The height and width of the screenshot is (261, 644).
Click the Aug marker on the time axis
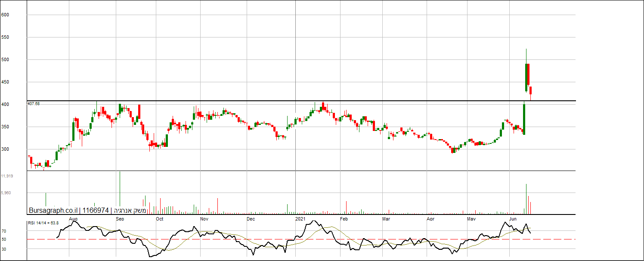(x=73, y=219)
